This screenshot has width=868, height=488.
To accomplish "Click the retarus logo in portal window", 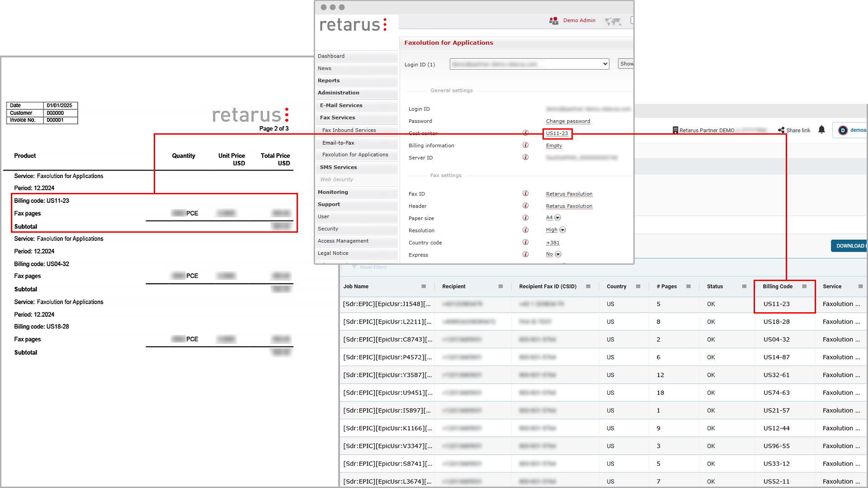I will (354, 24).
